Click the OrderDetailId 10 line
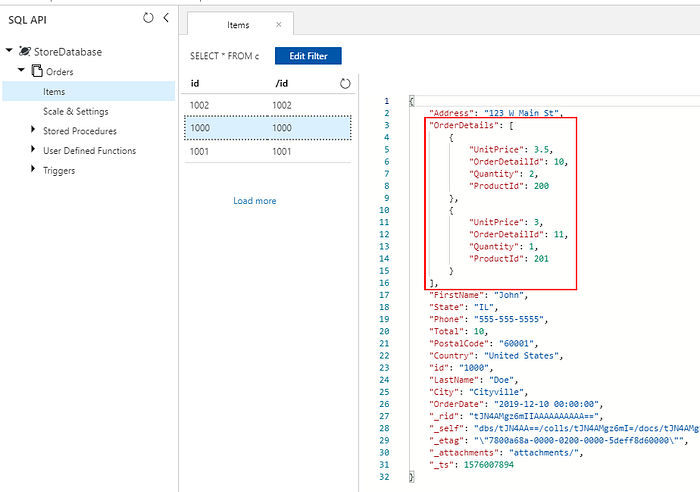700x492 pixels. tap(518, 162)
